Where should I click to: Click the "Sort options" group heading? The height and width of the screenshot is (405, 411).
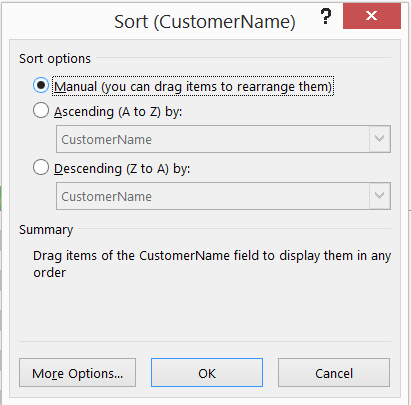pyautogui.click(x=55, y=59)
